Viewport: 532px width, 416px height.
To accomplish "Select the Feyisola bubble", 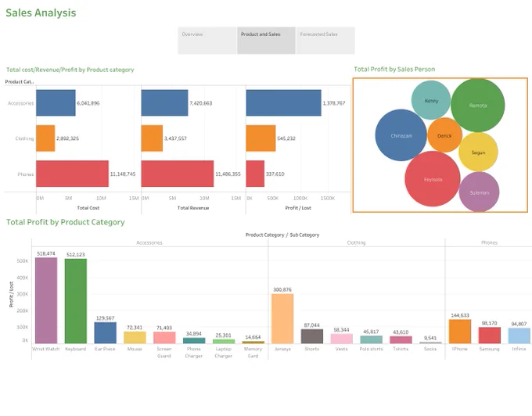I will 433,178.
